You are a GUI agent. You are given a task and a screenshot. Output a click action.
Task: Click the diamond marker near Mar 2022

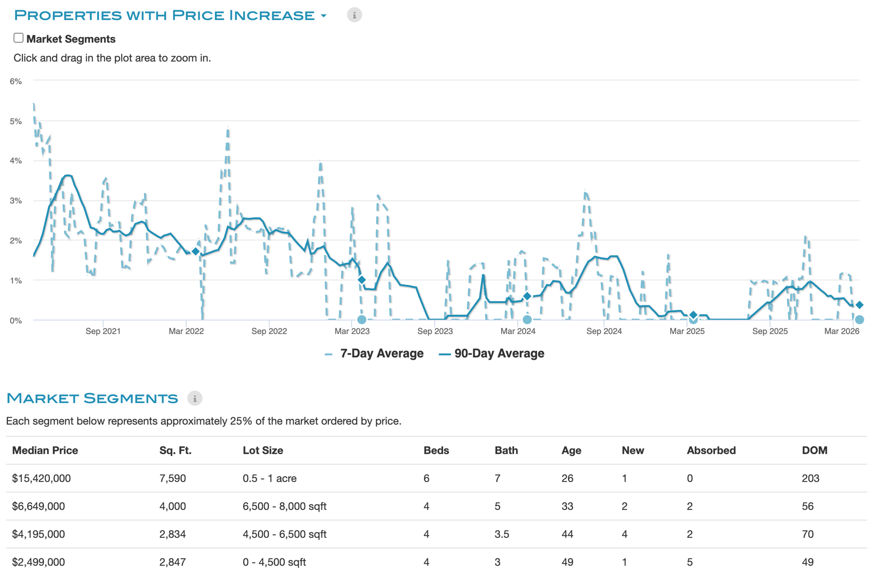pyautogui.click(x=196, y=251)
